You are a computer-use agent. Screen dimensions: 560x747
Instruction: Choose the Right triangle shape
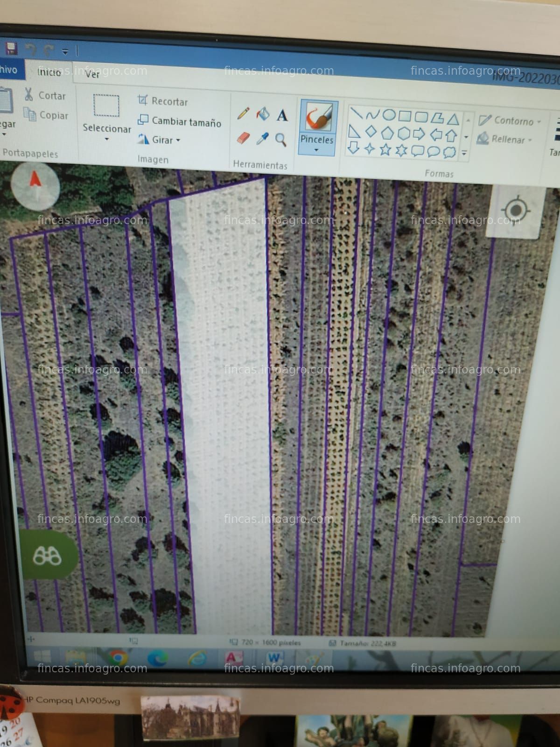coord(354,132)
